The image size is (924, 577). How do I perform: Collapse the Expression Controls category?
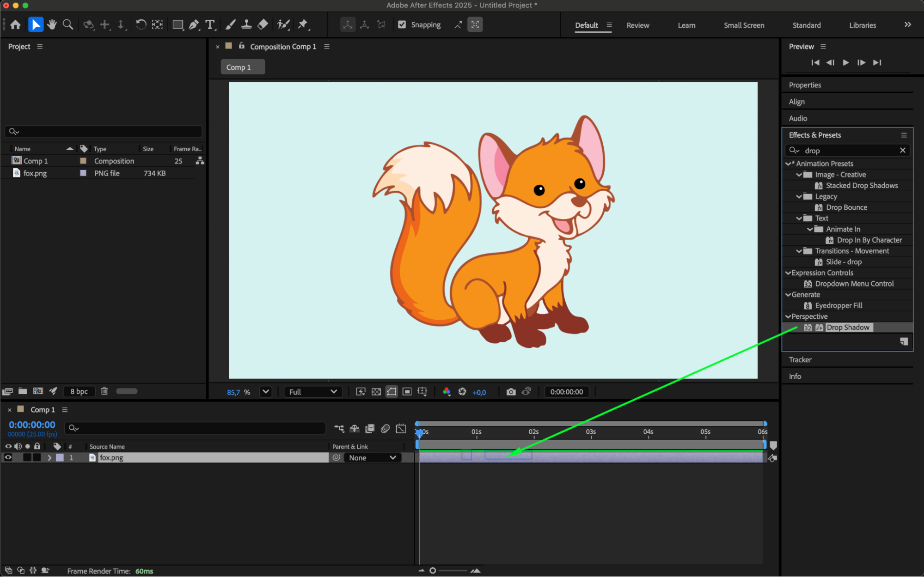(788, 273)
